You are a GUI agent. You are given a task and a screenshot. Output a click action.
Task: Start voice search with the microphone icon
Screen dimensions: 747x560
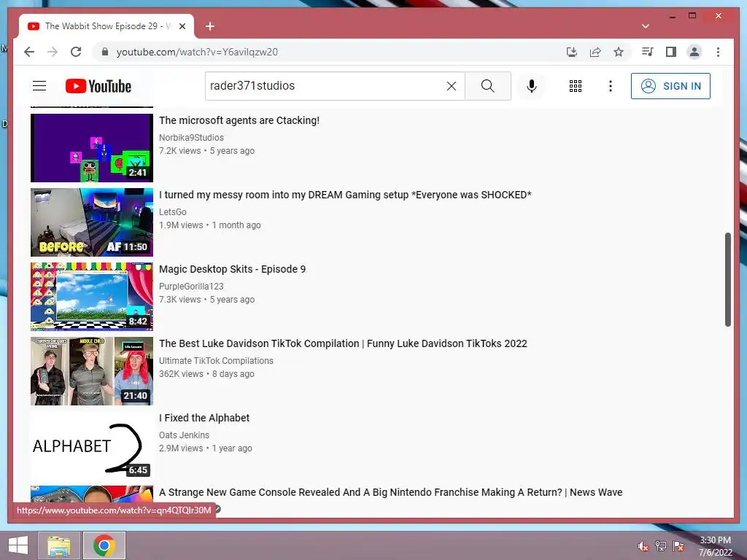pyautogui.click(x=532, y=86)
